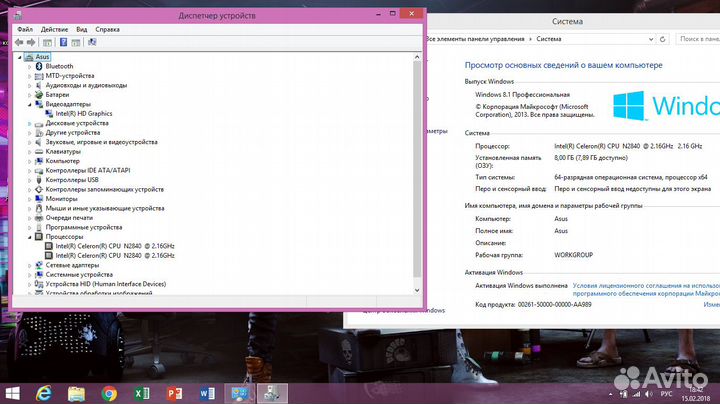Open the Действие menu
The width and height of the screenshot is (720, 404).
point(54,29)
